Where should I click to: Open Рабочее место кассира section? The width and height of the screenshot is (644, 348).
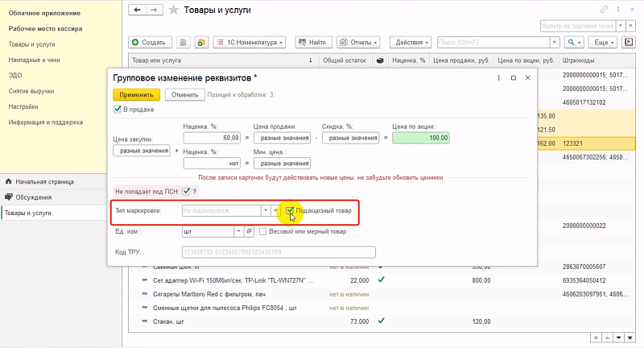coord(45,29)
